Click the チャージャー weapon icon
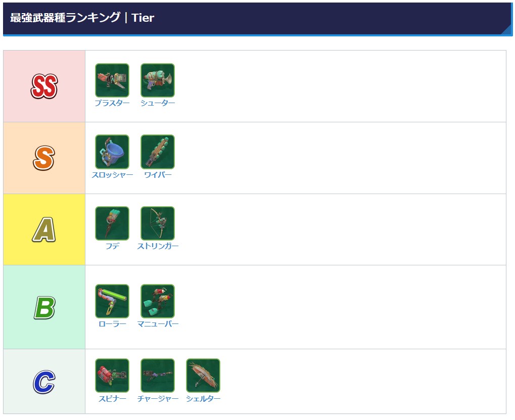Viewport: 515px width, 420px height. (x=158, y=376)
